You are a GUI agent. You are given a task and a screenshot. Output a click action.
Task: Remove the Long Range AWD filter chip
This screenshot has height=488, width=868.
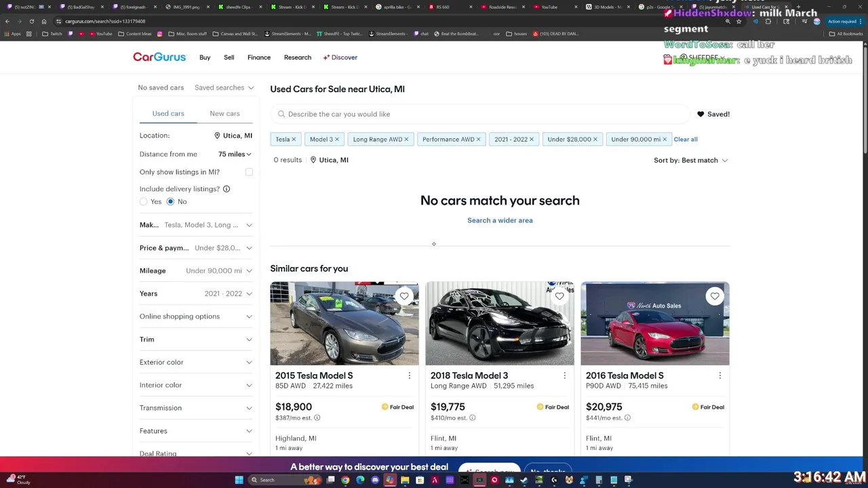[406, 140]
